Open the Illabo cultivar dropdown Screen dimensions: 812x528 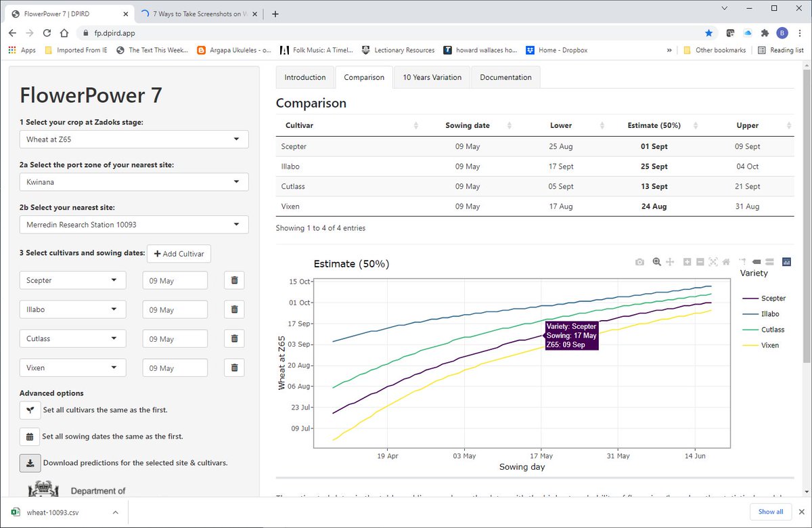[x=72, y=309]
